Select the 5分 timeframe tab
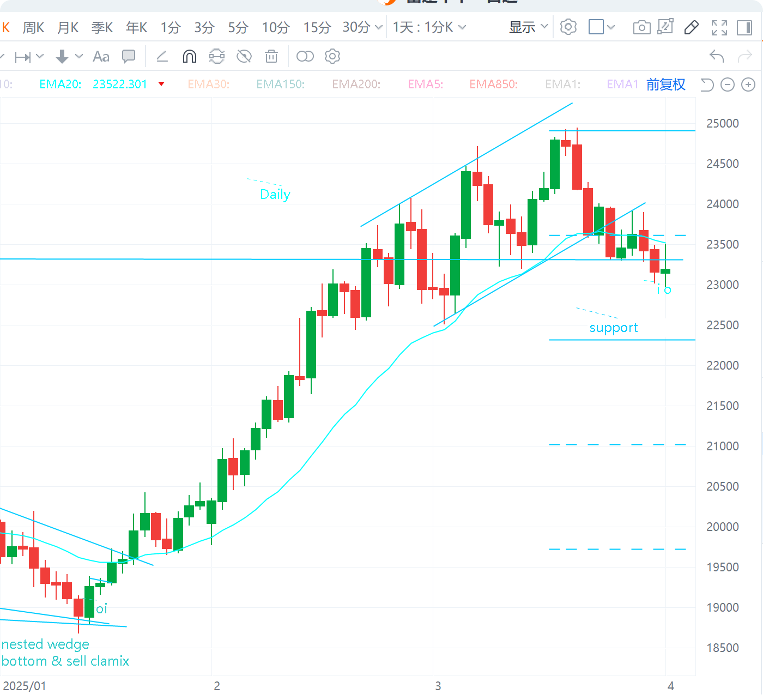Viewport: 763px width, 700px height. [x=238, y=27]
